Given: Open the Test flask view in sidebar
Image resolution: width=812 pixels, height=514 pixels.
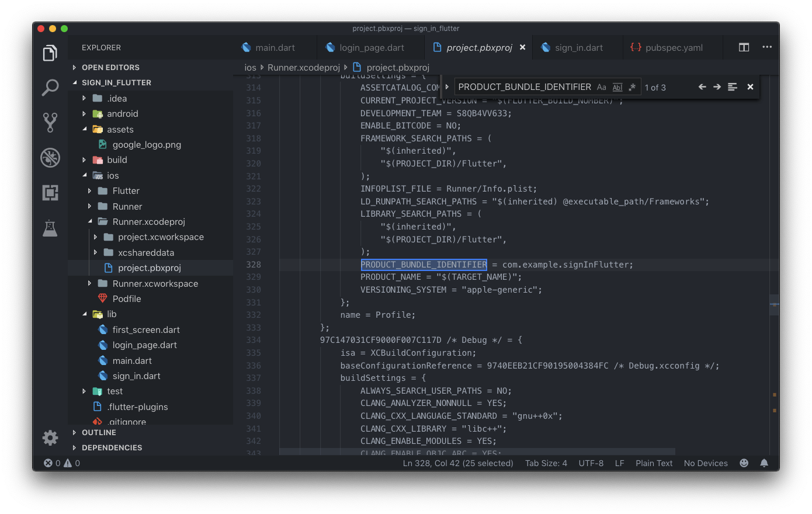Looking at the screenshot, I should [50, 228].
